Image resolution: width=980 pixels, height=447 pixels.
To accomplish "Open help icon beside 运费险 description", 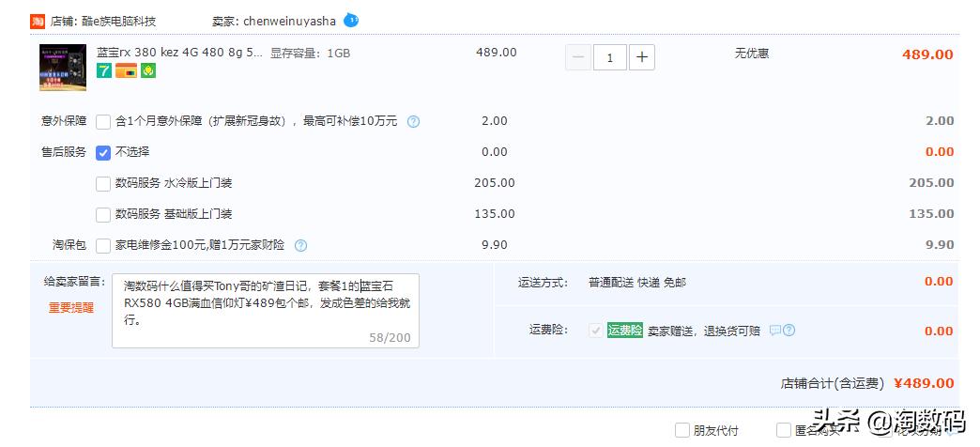I will (789, 331).
